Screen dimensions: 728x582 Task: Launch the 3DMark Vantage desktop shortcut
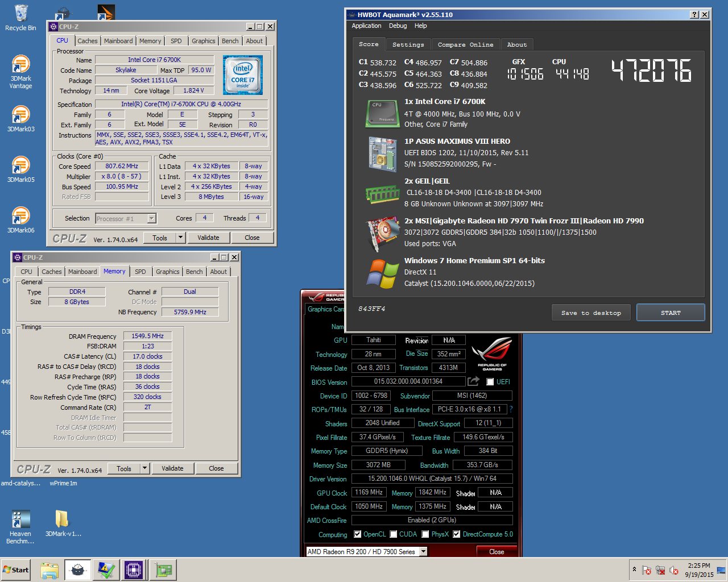coord(20,72)
